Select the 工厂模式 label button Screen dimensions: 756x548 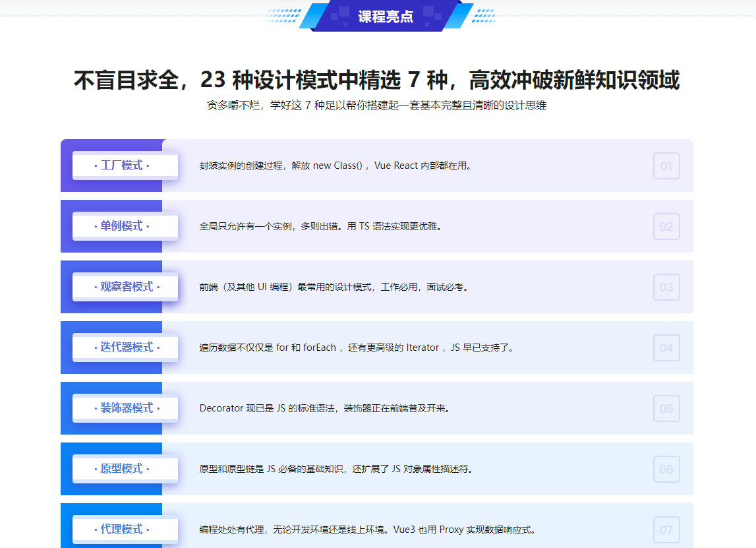tap(125, 166)
